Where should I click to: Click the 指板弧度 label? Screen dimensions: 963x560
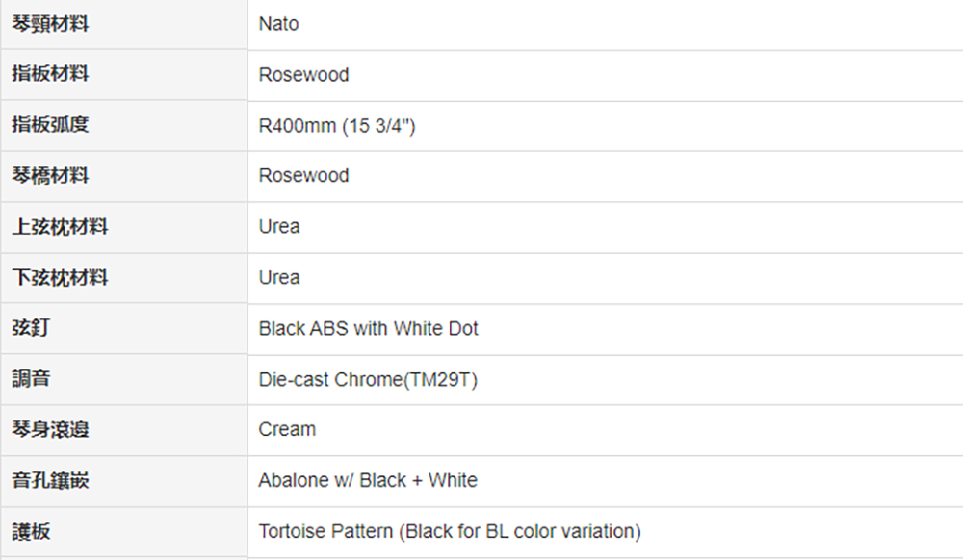coord(50,124)
